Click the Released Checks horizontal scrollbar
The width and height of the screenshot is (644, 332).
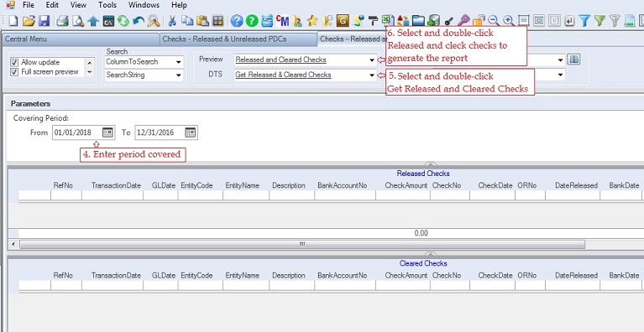coord(302,244)
